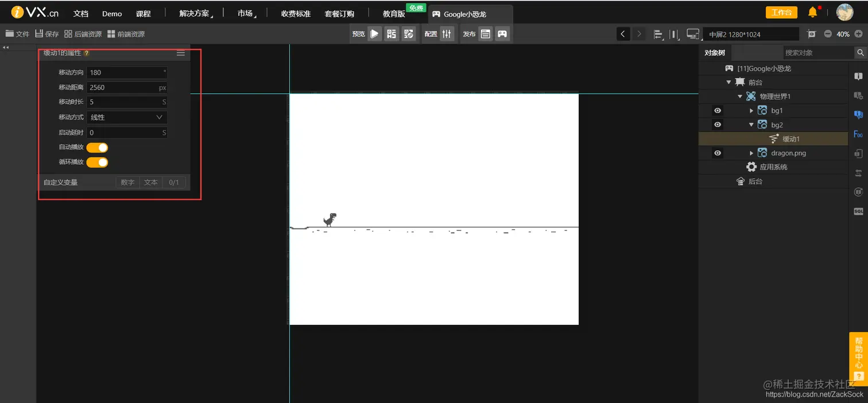Open the 配置 sliders settings icon
The height and width of the screenshot is (403, 868).
click(x=447, y=34)
